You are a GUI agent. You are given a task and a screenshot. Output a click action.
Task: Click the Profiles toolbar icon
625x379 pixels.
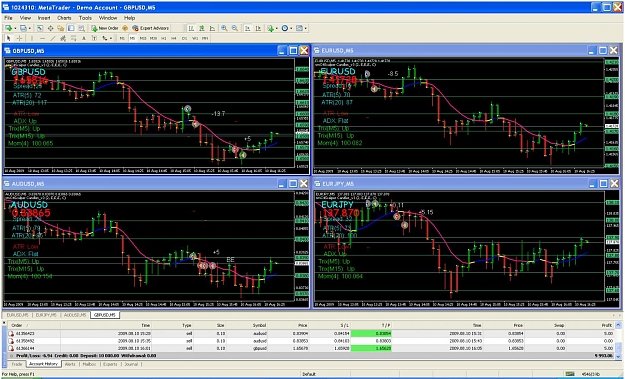click(x=23, y=28)
